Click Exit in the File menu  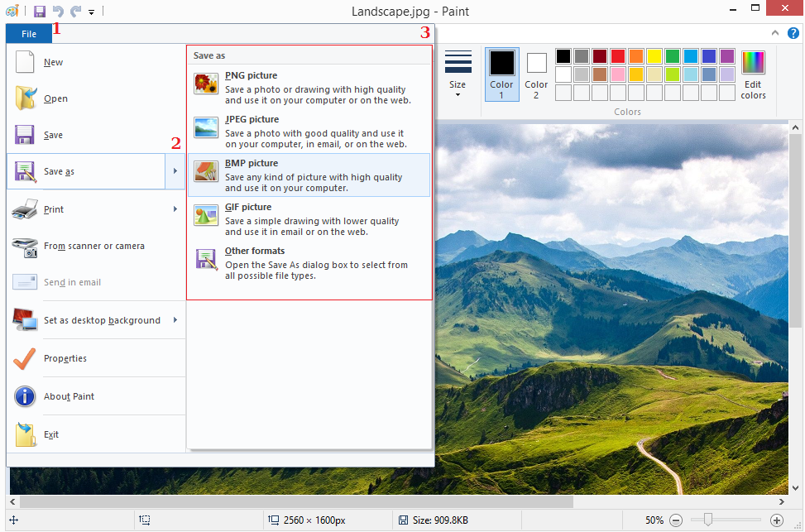tap(95, 434)
